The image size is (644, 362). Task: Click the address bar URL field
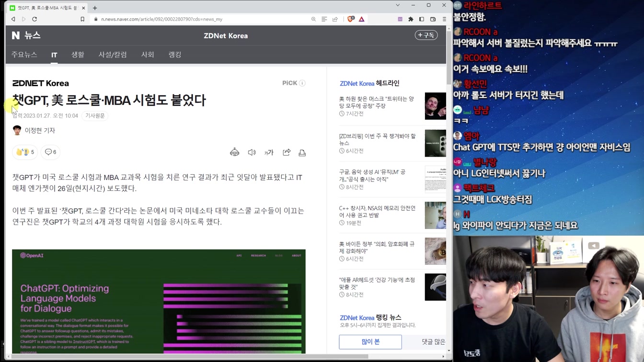[199, 19]
